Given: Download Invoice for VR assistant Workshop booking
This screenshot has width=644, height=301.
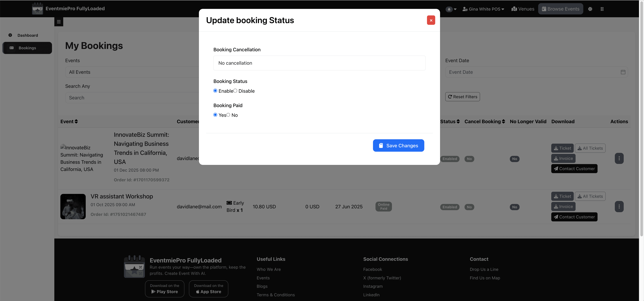Looking at the screenshot, I should click(x=563, y=207).
